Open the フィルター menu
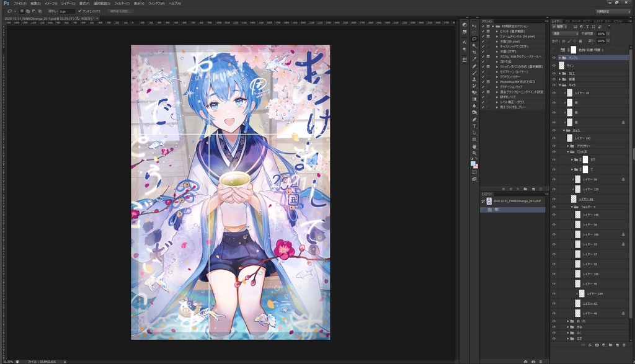Image resolution: width=635 pixels, height=364 pixels. [122, 3]
